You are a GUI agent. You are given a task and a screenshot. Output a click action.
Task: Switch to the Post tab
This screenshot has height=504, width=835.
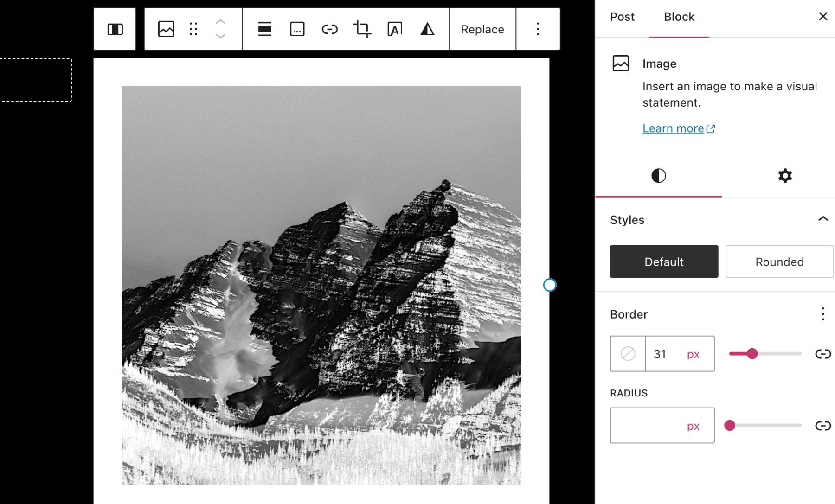622,17
